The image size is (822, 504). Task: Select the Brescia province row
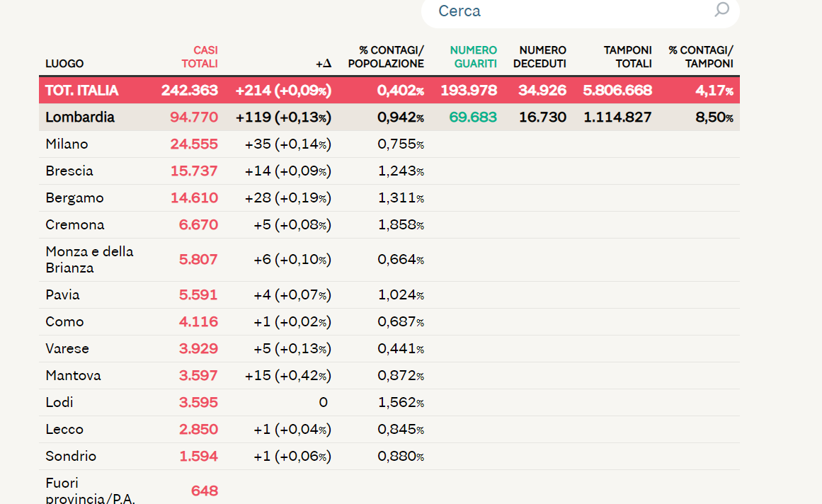tap(389, 171)
